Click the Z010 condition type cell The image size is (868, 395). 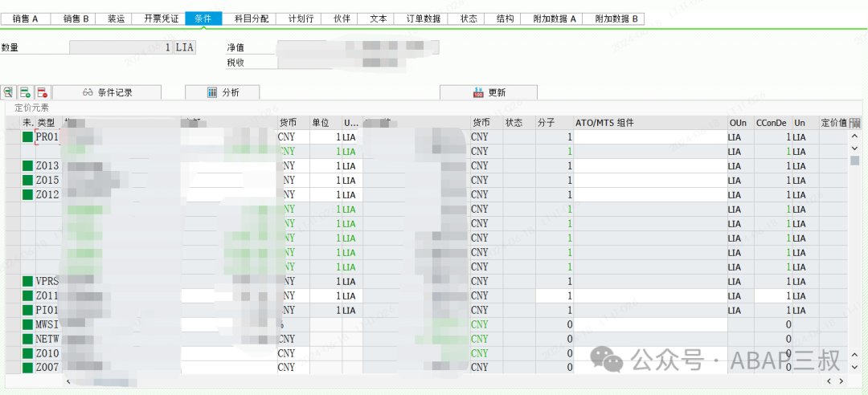coord(47,353)
